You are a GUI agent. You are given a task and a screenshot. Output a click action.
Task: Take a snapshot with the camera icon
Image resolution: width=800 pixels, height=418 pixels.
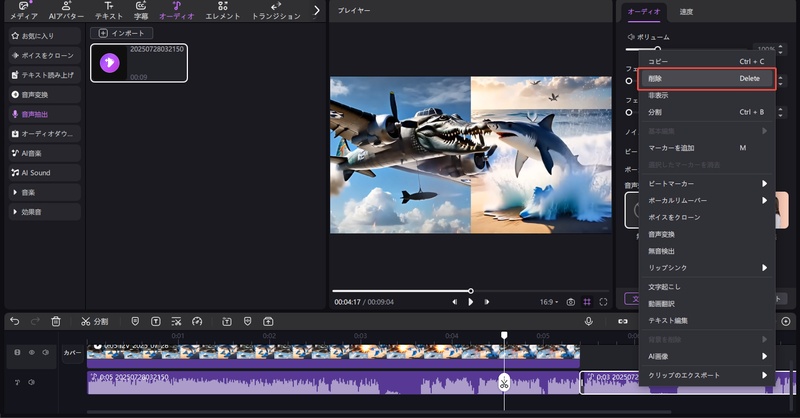(570, 302)
